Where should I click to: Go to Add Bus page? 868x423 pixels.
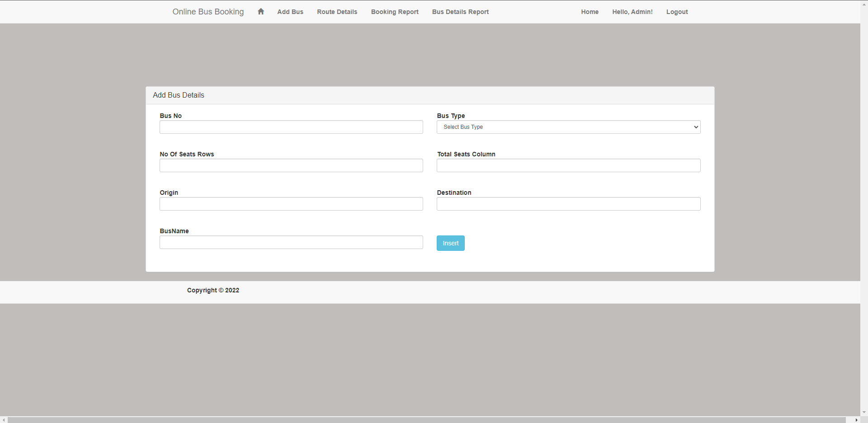pos(290,12)
